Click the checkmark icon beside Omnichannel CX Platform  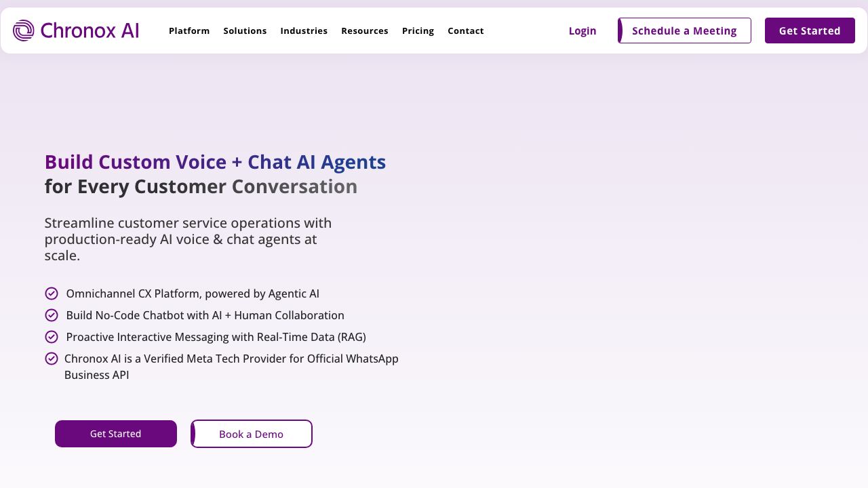52,293
